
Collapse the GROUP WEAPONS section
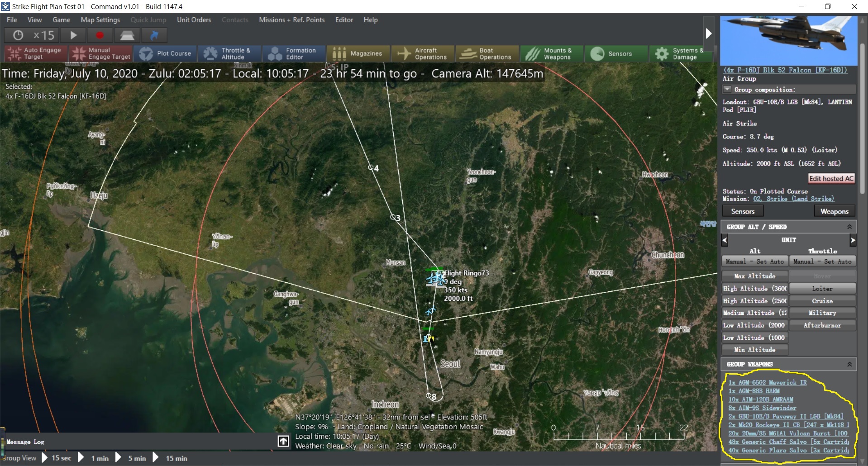click(x=849, y=364)
